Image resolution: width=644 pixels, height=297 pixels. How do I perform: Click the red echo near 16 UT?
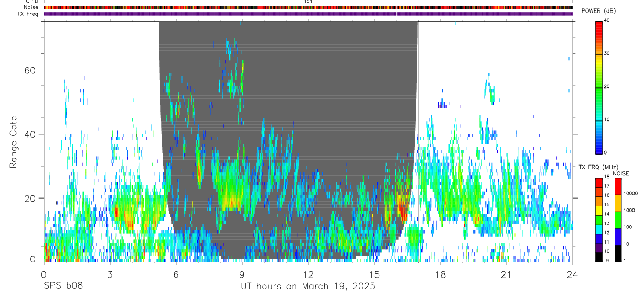click(402, 212)
